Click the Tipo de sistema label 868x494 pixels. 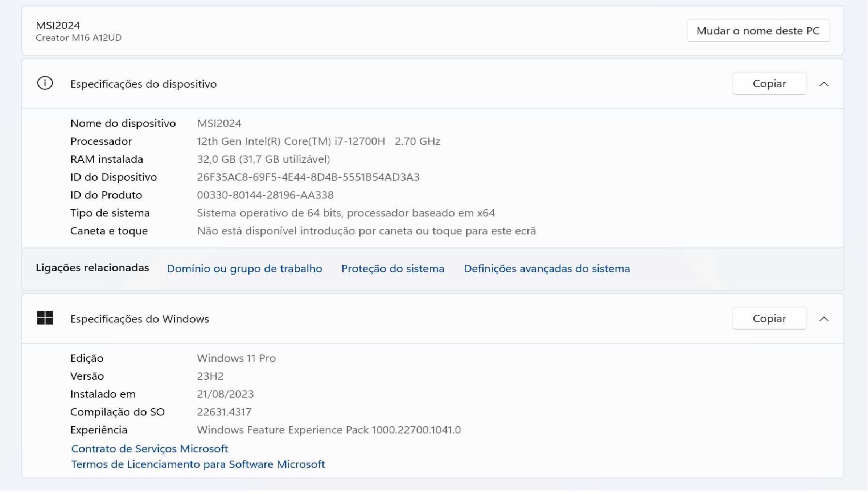coord(110,213)
